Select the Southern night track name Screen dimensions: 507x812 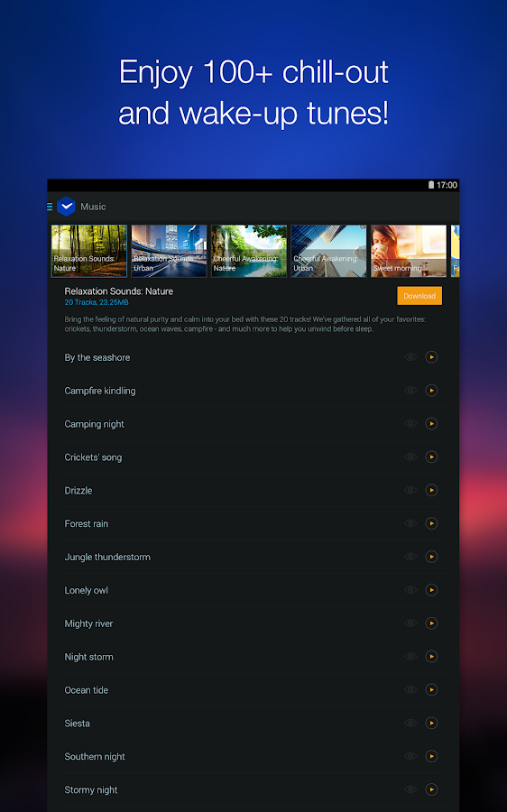[95, 757]
